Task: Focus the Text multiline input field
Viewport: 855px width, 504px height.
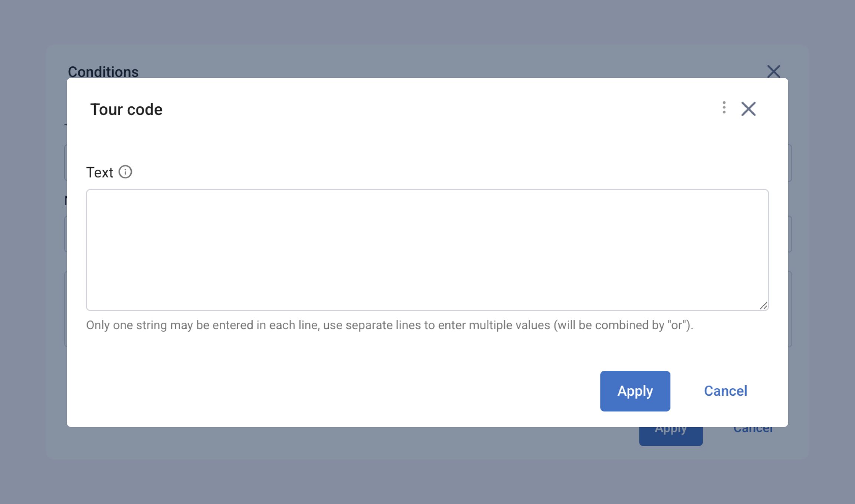Action: [x=427, y=250]
